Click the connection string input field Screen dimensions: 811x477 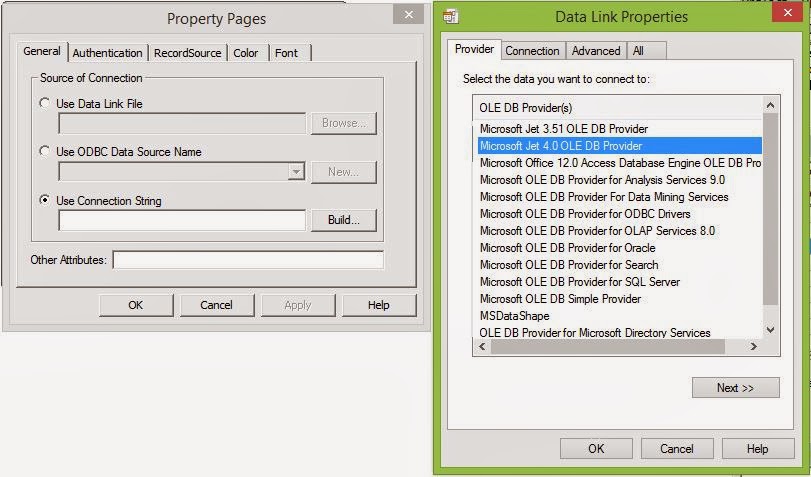[182, 220]
